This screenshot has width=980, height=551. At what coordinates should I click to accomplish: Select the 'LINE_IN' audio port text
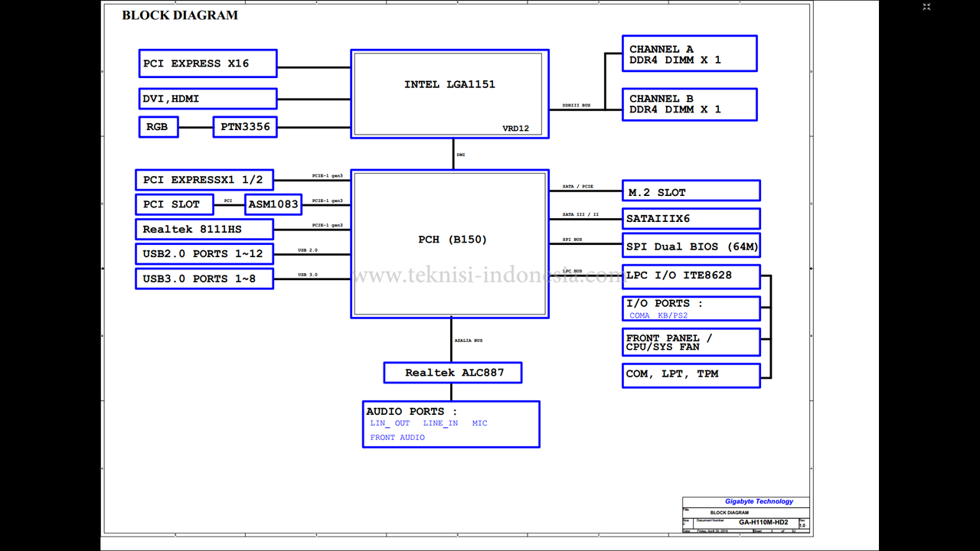441,423
